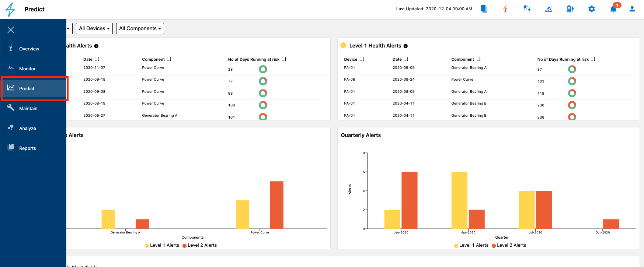Toggle Level 2 Alerts legend in Quarterly chart

pyautogui.click(x=509, y=245)
